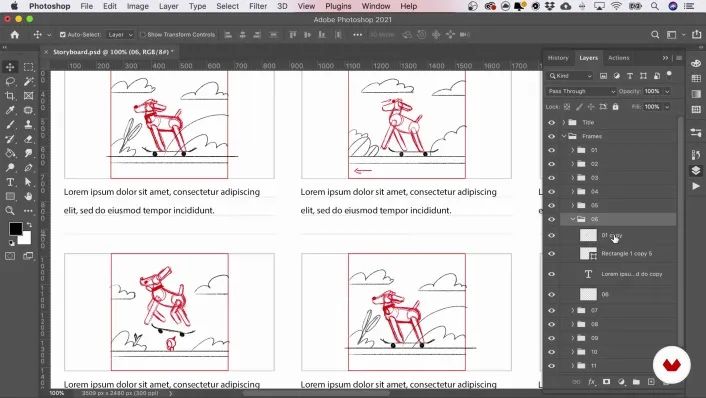Select the Zoom tool
The image size is (706, 398).
[10, 211]
